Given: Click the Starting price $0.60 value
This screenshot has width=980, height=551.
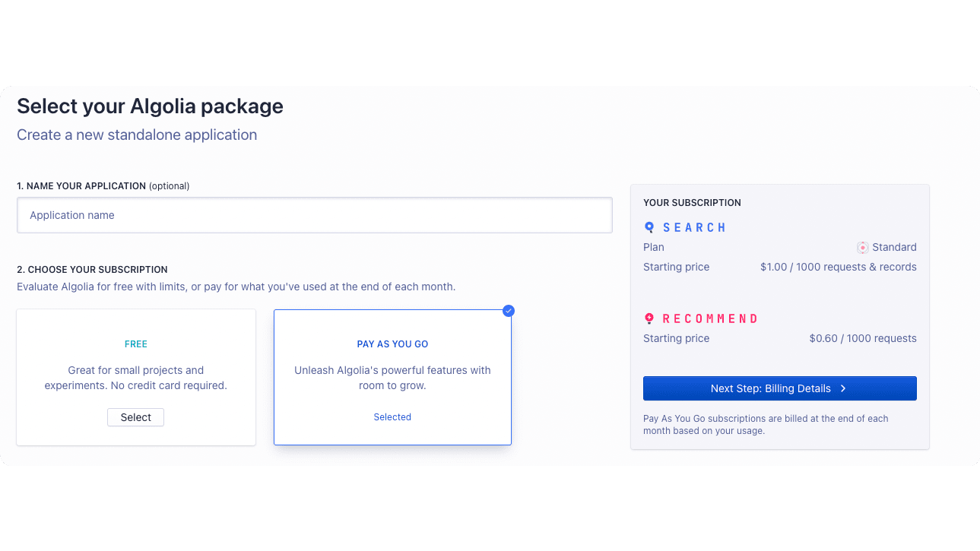Looking at the screenshot, I should (862, 338).
